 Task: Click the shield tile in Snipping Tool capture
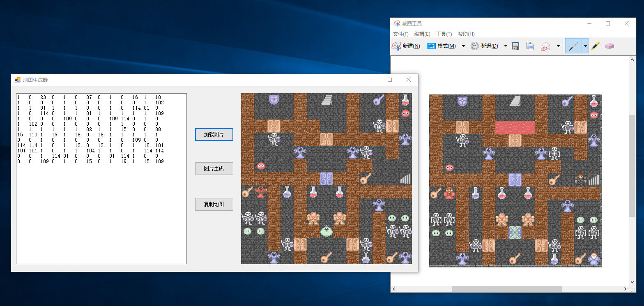pyautogui.click(x=462, y=101)
